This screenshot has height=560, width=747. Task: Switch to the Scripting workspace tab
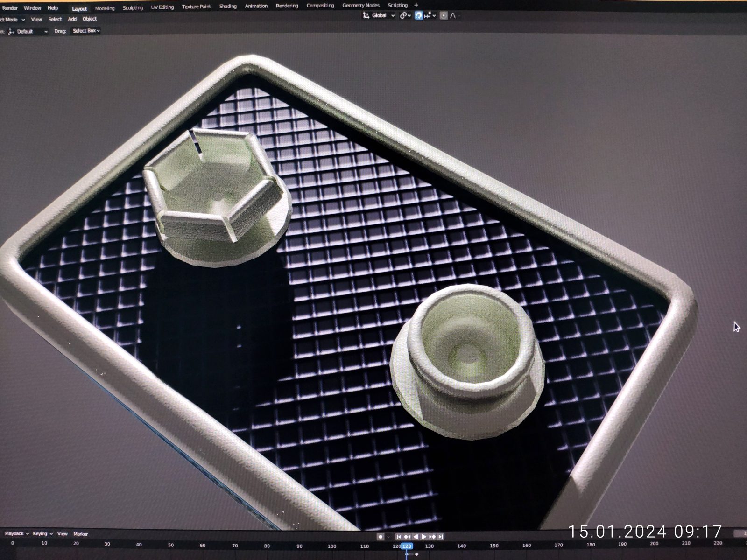(x=398, y=5)
